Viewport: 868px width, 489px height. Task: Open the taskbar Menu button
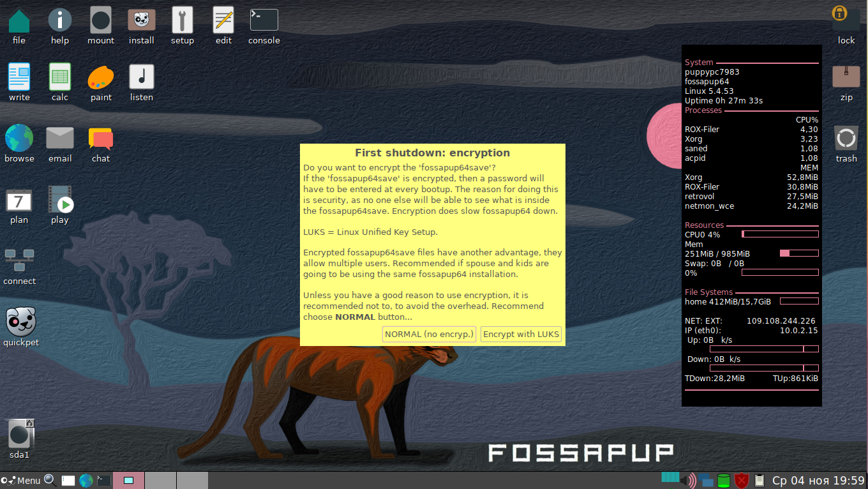(x=21, y=481)
